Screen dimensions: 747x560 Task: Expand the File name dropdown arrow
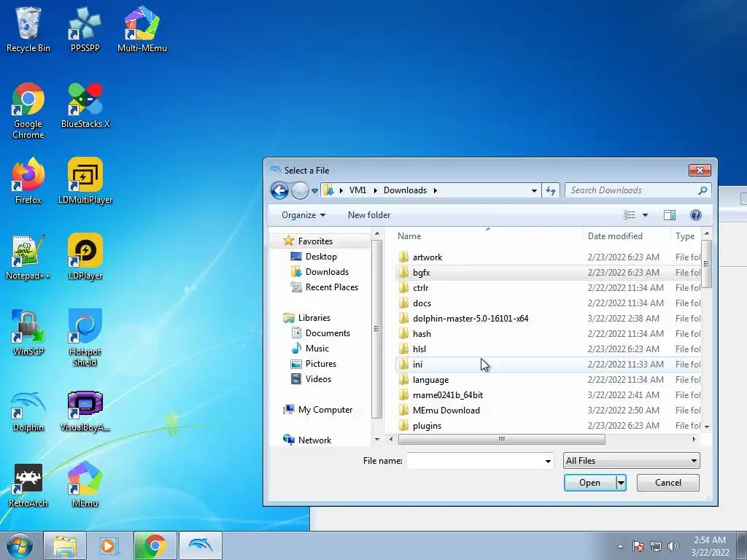(x=548, y=461)
